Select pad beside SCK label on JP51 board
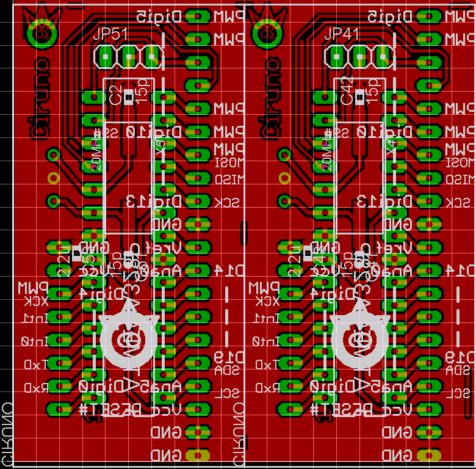Screen dimensions: 476x469 tap(198, 201)
